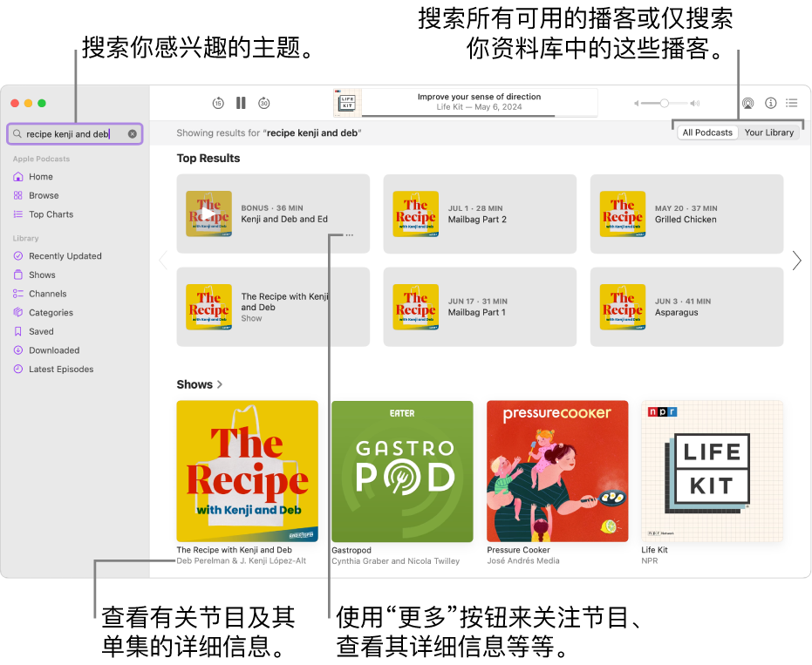
Task: Go to Top Charts
Action: click(x=51, y=214)
